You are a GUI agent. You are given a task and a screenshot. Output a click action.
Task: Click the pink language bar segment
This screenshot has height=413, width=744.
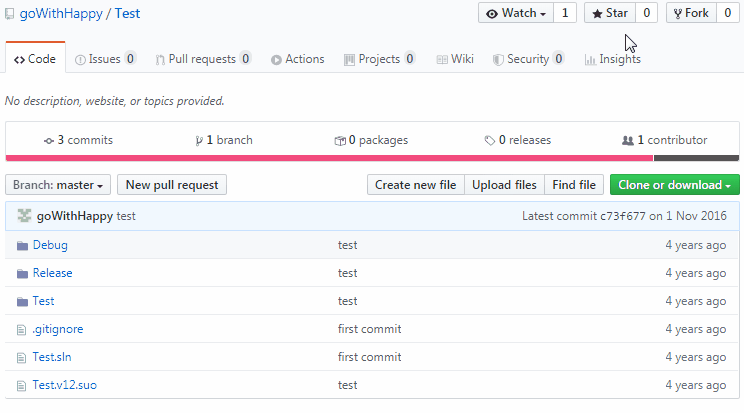329,158
